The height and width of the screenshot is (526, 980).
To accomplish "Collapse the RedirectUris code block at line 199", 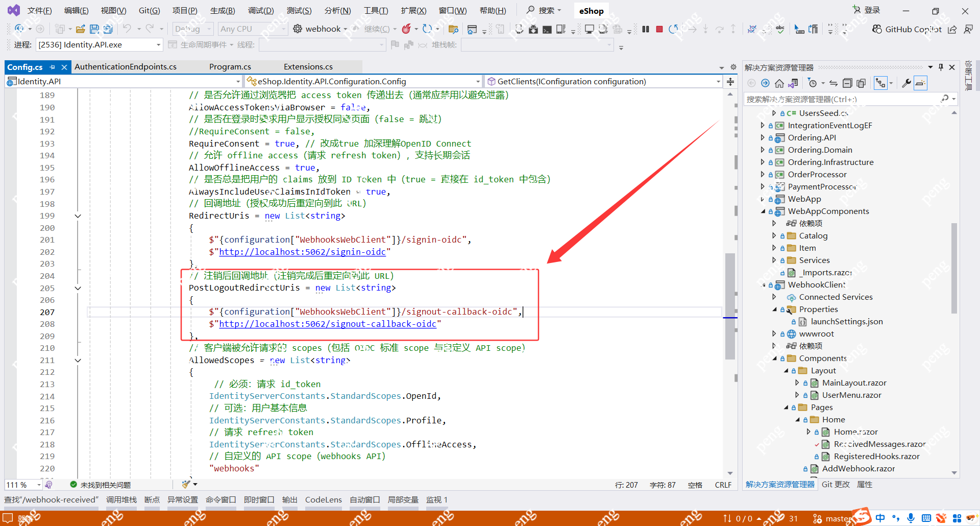I will point(78,216).
